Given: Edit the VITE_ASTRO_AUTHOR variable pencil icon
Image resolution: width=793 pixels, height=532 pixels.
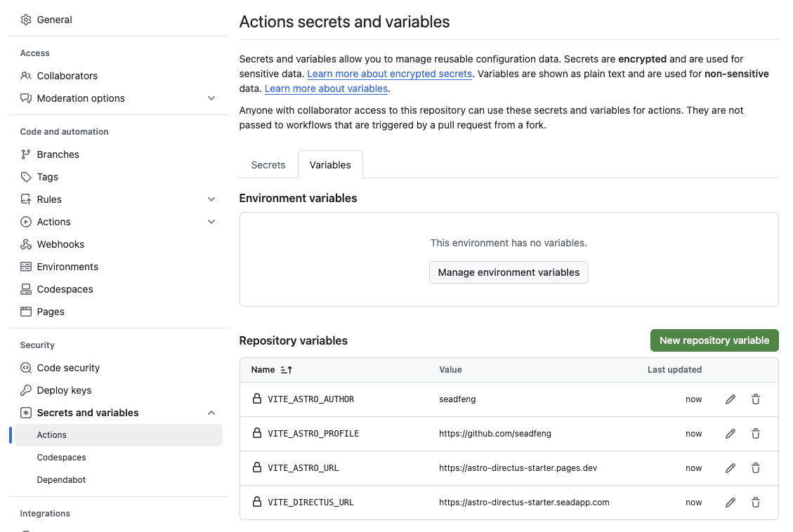Looking at the screenshot, I should tap(730, 399).
